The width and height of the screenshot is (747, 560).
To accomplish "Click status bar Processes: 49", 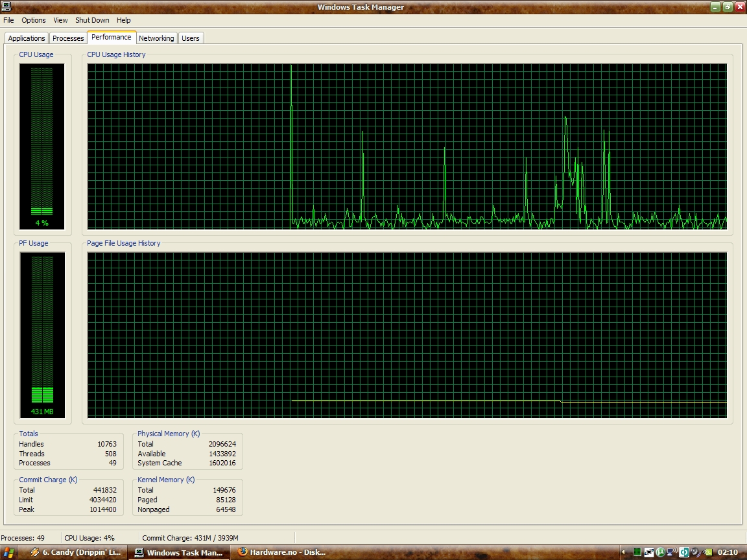I will [23, 538].
